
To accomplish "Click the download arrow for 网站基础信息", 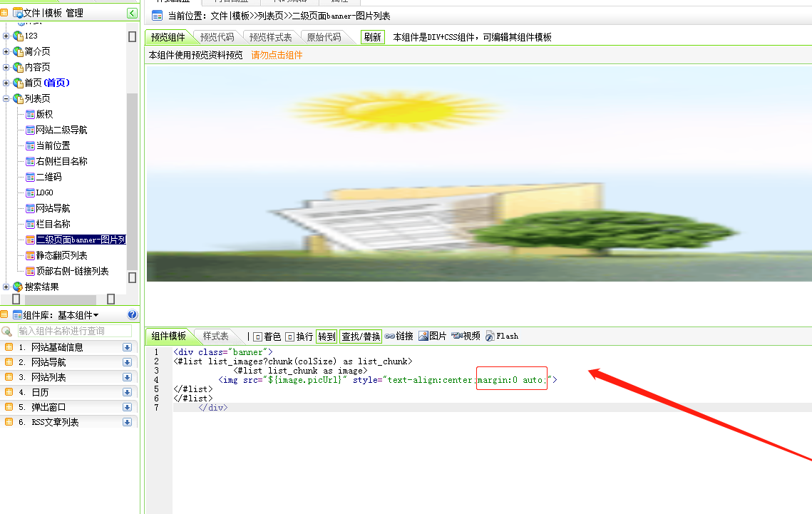I will pos(128,347).
